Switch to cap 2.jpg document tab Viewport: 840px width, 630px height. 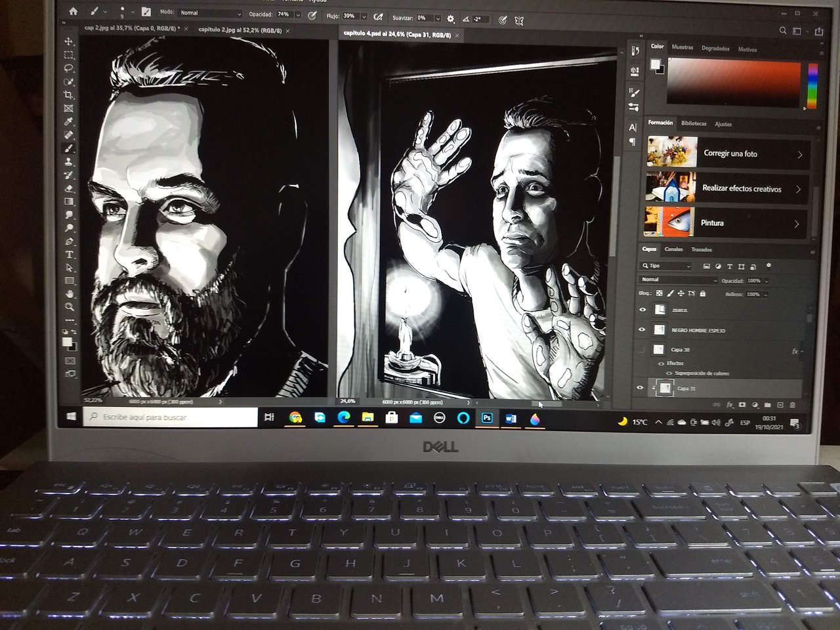[131, 29]
